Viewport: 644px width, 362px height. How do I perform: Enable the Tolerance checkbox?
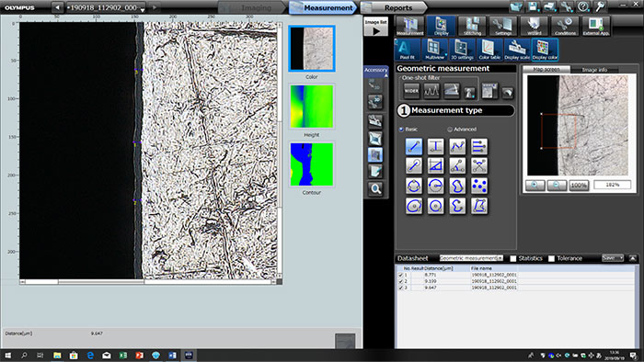coord(551,258)
